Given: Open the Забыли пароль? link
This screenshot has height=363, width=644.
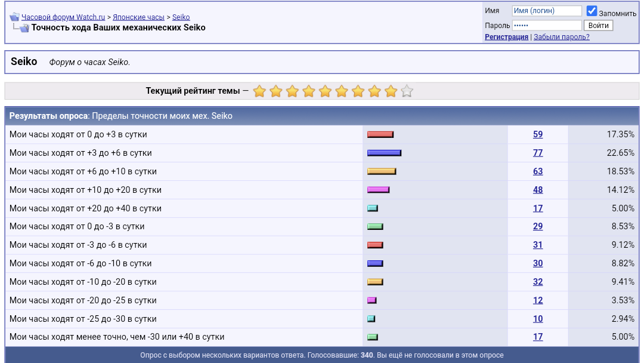Looking at the screenshot, I should click(x=562, y=37).
